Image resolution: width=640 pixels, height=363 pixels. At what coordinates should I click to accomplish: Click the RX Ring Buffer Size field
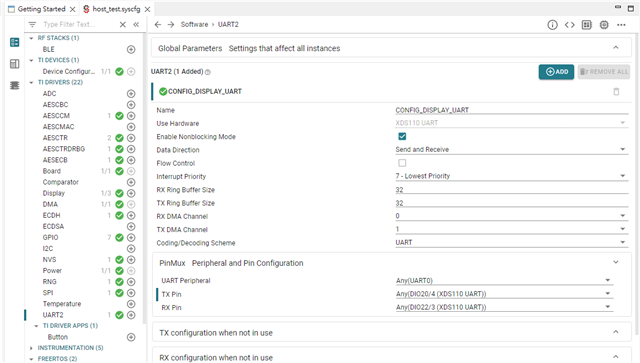click(x=511, y=189)
